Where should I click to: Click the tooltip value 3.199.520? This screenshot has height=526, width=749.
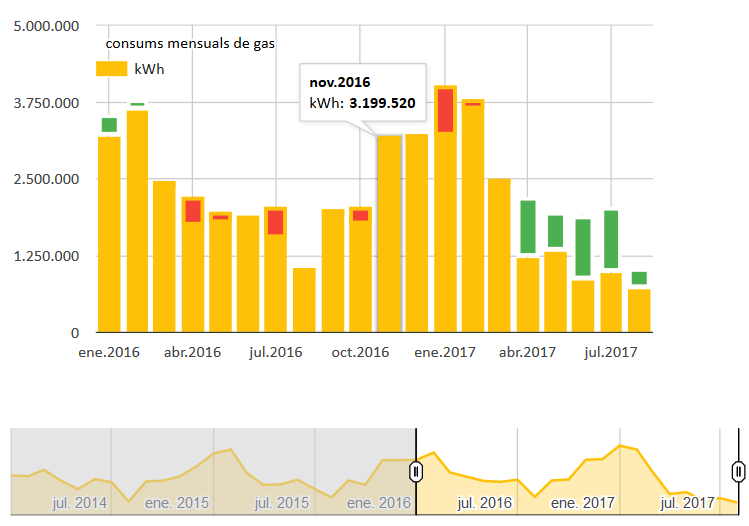[x=382, y=103]
